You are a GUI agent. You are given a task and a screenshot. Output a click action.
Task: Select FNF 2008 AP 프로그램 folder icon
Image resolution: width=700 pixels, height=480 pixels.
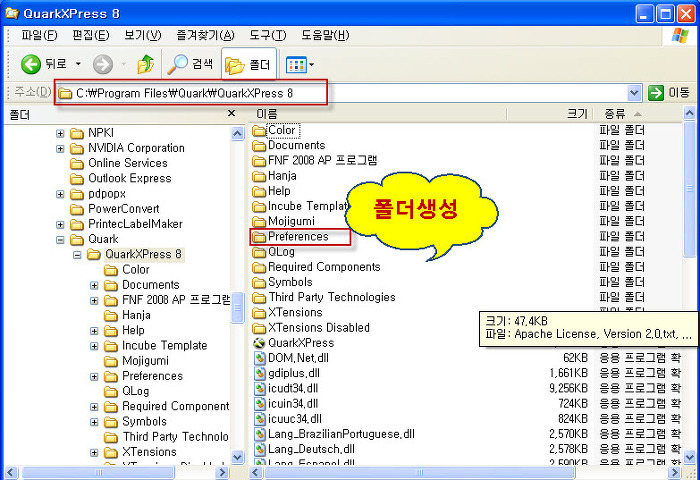[x=259, y=161]
